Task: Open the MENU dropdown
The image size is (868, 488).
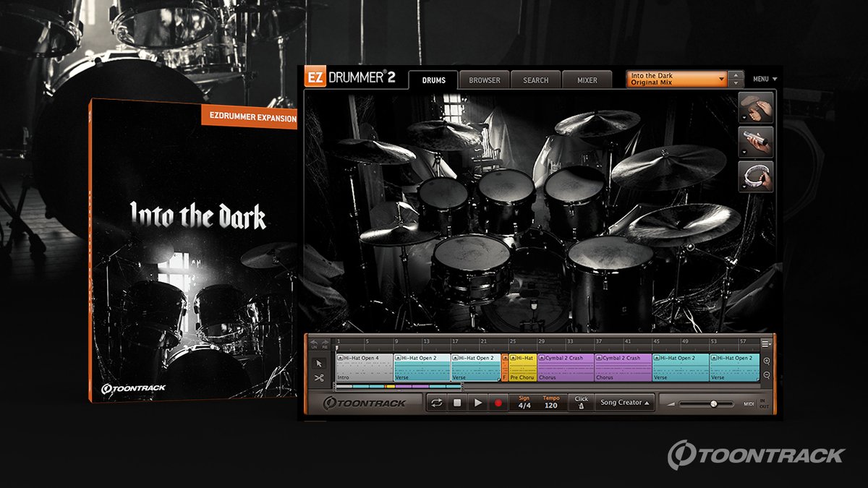Action: click(x=765, y=79)
